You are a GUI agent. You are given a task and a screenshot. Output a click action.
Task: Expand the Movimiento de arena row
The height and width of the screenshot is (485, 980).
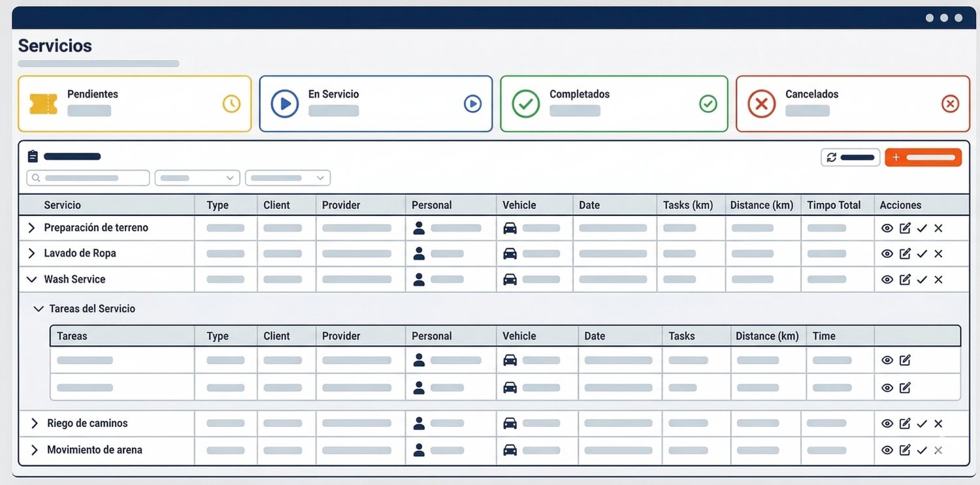(35, 450)
